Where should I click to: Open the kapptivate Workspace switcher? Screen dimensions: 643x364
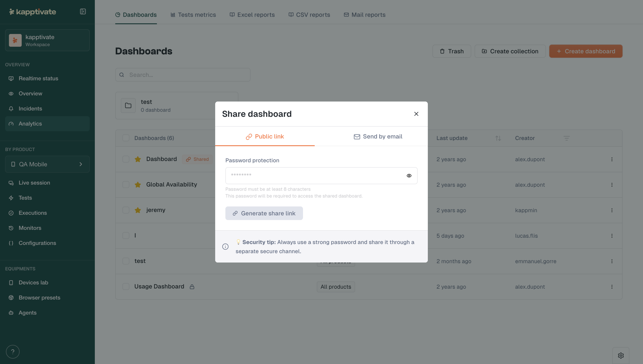point(47,40)
